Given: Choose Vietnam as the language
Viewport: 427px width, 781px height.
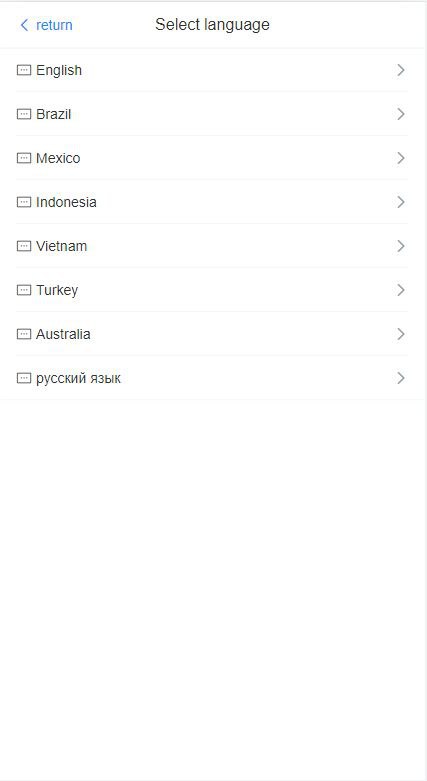Looking at the screenshot, I should (x=212, y=246).
